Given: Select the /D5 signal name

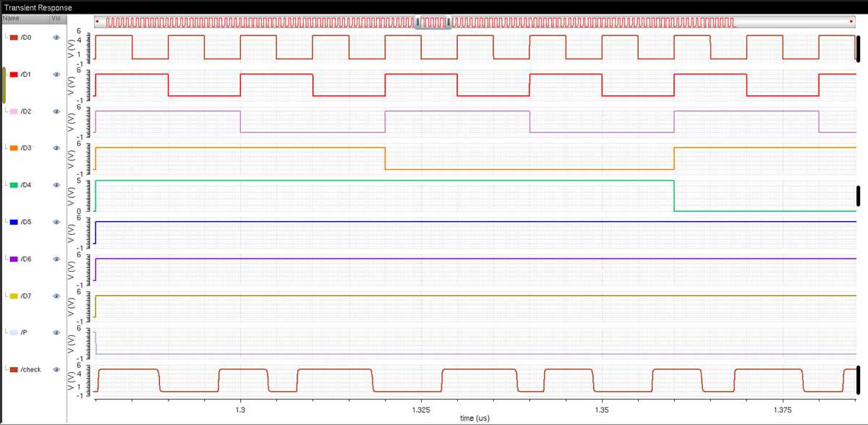Looking at the screenshot, I should pyautogui.click(x=26, y=222).
